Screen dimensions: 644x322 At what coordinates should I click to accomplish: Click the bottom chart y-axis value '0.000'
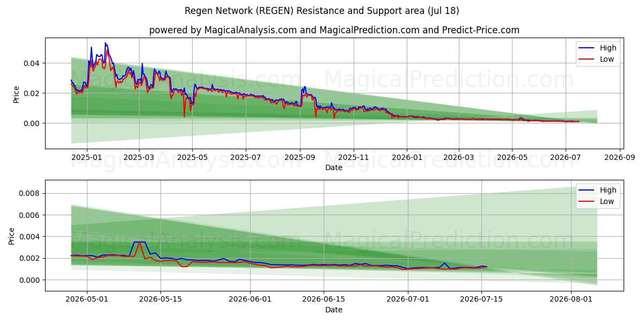click(x=31, y=280)
